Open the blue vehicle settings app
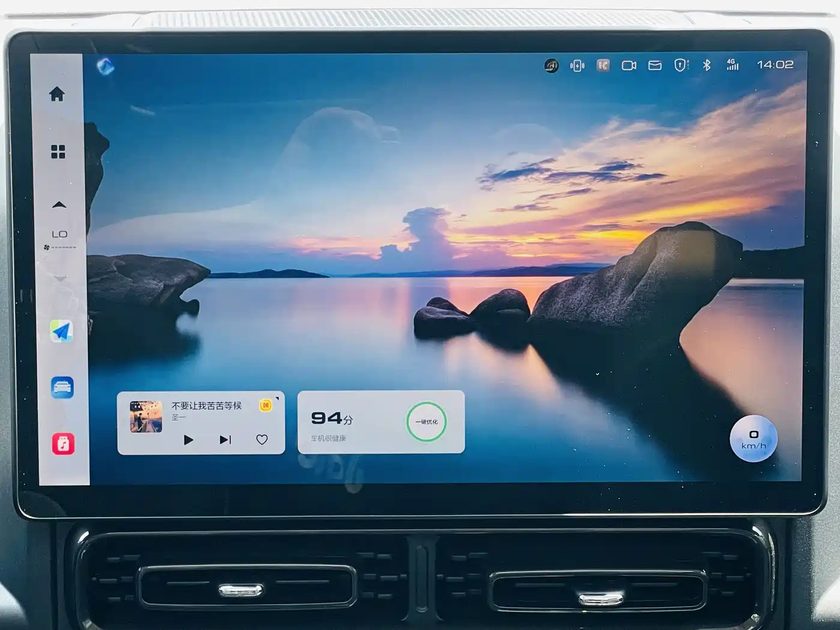Image resolution: width=840 pixels, height=630 pixels. coord(62,388)
